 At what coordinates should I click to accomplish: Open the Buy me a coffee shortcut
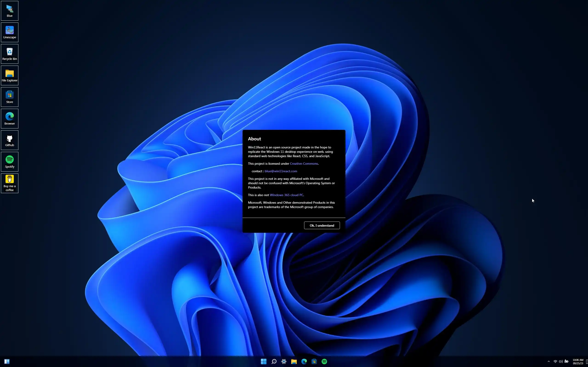(9, 183)
